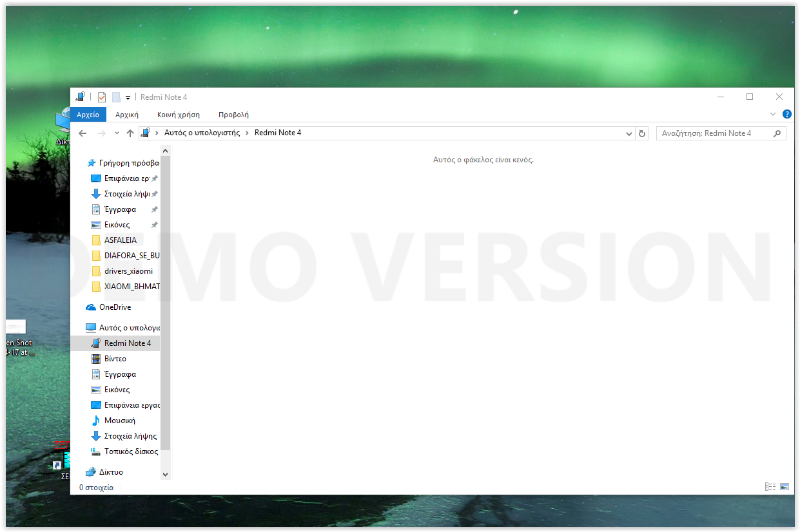The width and height of the screenshot is (800, 532).
Task: Open the drivers_xiaomi folder
Action: point(128,271)
